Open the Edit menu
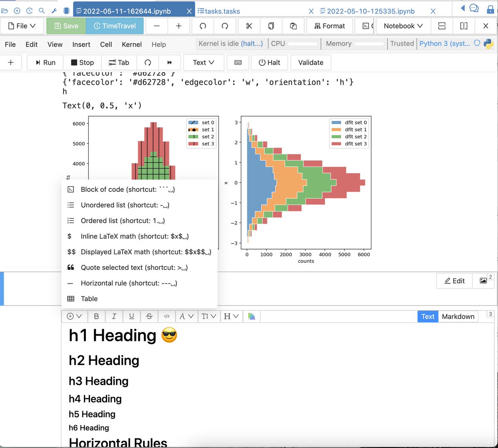This screenshot has height=448, width=498. coord(32,44)
